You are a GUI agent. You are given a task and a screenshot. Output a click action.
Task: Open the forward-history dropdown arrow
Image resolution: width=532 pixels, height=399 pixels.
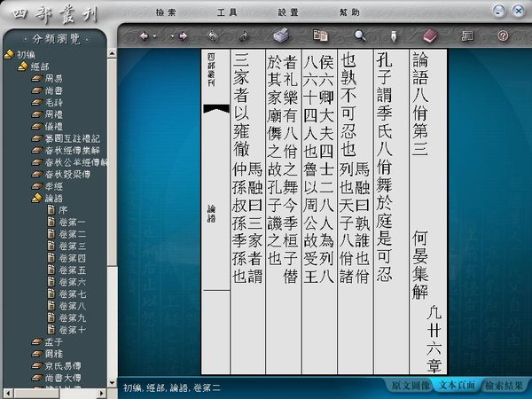click(173, 36)
